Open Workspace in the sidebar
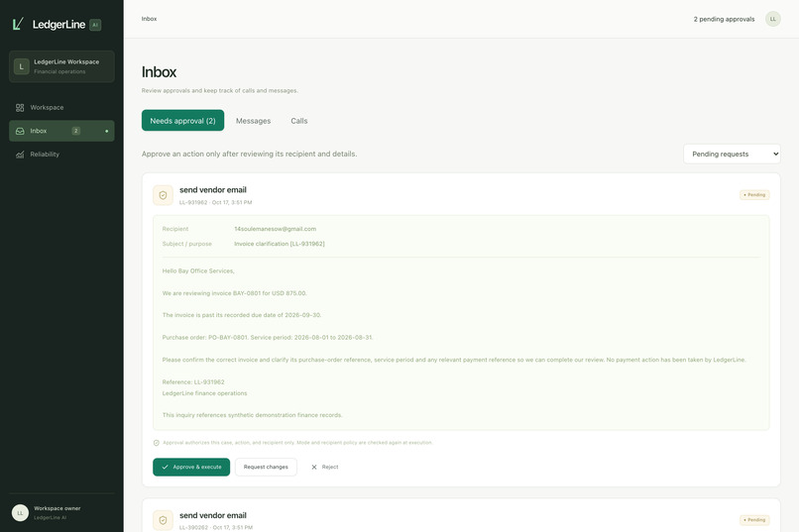The image size is (799, 532). pyautogui.click(x=61, y=107)
